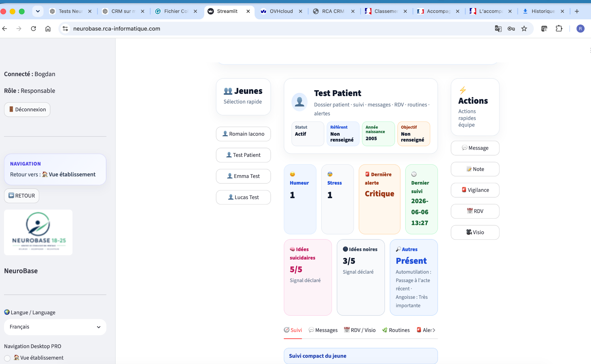Switch to the OVHcloud tab
591x364 pixels.
pos(281,11)
